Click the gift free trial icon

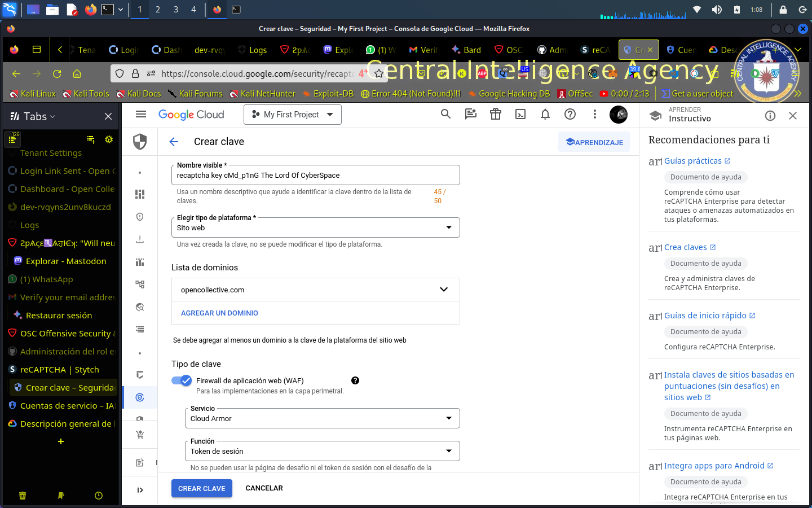coord(496,114)
